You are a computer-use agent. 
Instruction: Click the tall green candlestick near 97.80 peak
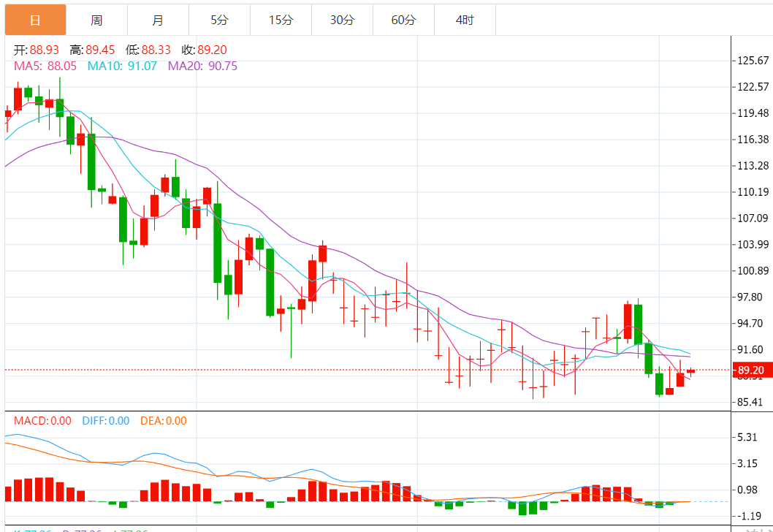point(638,324)
